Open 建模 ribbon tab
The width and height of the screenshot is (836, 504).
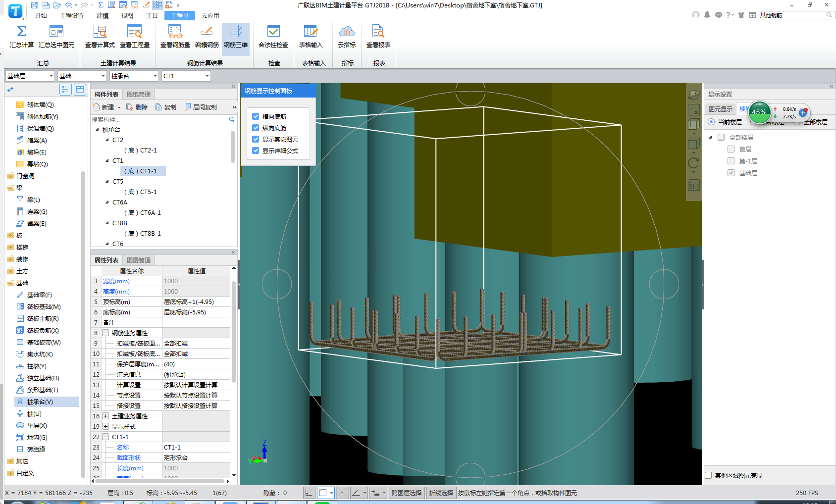point(103,16)
